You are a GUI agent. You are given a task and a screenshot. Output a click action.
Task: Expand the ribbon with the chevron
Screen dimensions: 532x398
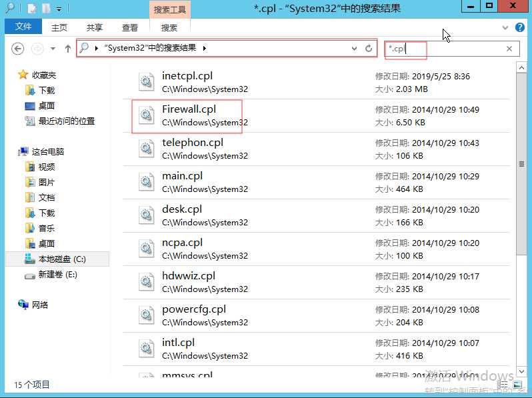505,27
